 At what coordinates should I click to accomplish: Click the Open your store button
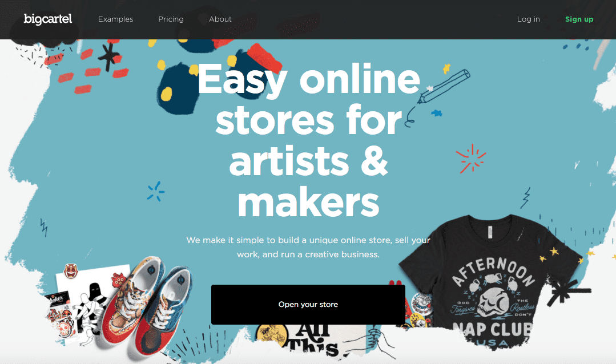click(x=308, y=304)
